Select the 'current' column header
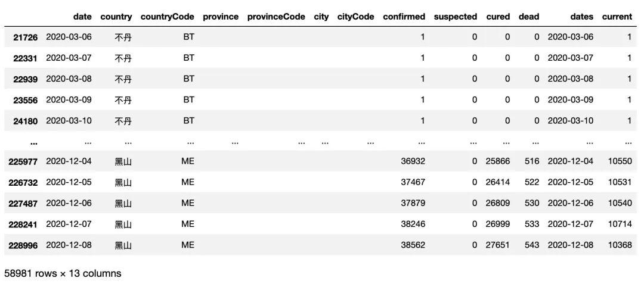The width and height of the screenshot is (644, 284). point(617,17)
